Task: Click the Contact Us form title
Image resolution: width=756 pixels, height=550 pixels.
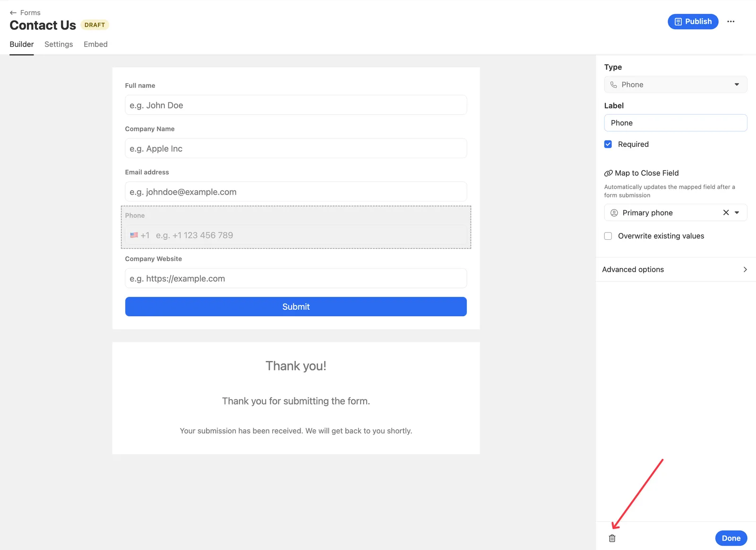Action: (x=43, y=25)
